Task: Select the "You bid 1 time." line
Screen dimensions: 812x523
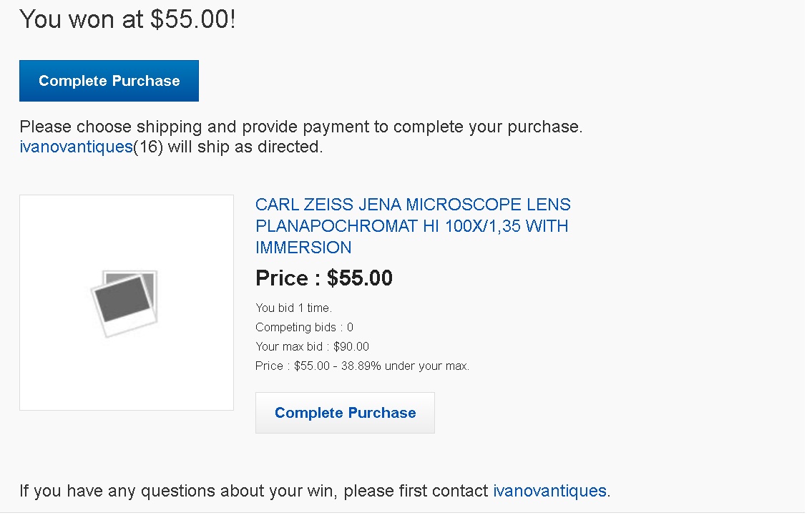Action: pyautogui.click(x=293, y=308)
